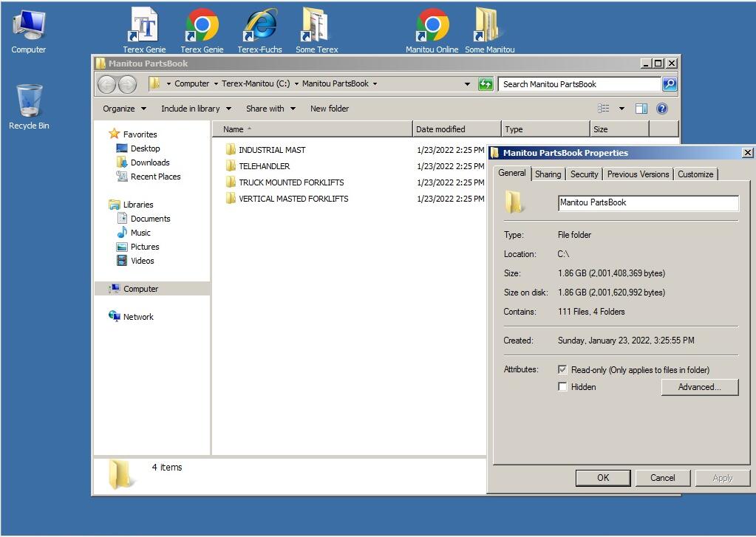Screen dimensions: 756x537
Task: Click OK in Properties dialog
Action: click(x=603, y=478)
